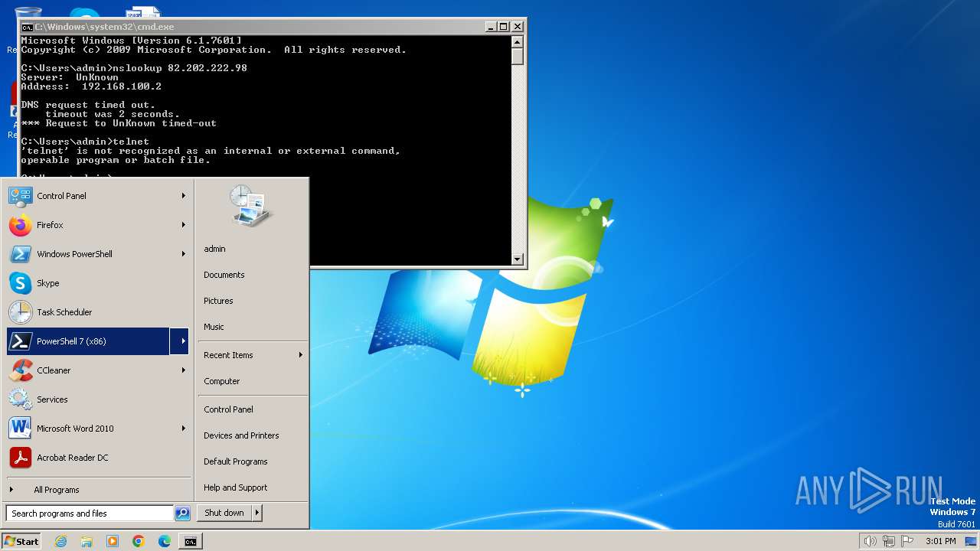Viewport: 980px width, 551px height.
Task: Click the volume speaker tray icon
Action: click(870, 541)
